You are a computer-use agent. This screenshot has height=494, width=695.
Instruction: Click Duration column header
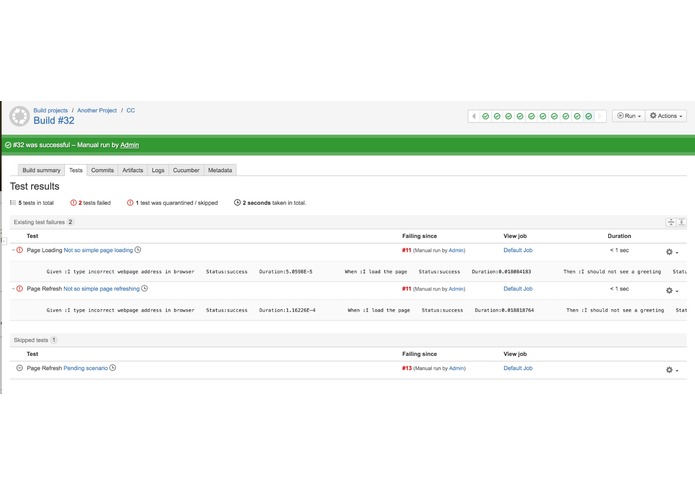tap(619, 236)
